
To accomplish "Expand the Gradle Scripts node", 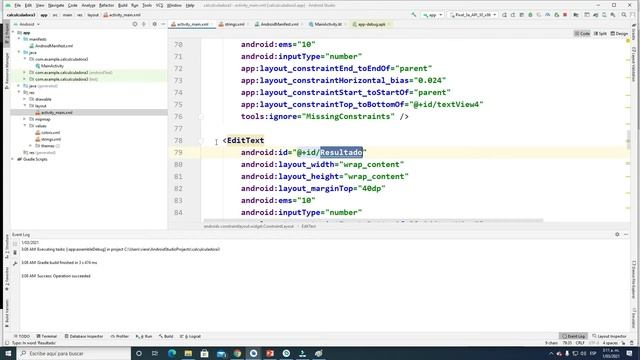I will (x=13, y=159).
